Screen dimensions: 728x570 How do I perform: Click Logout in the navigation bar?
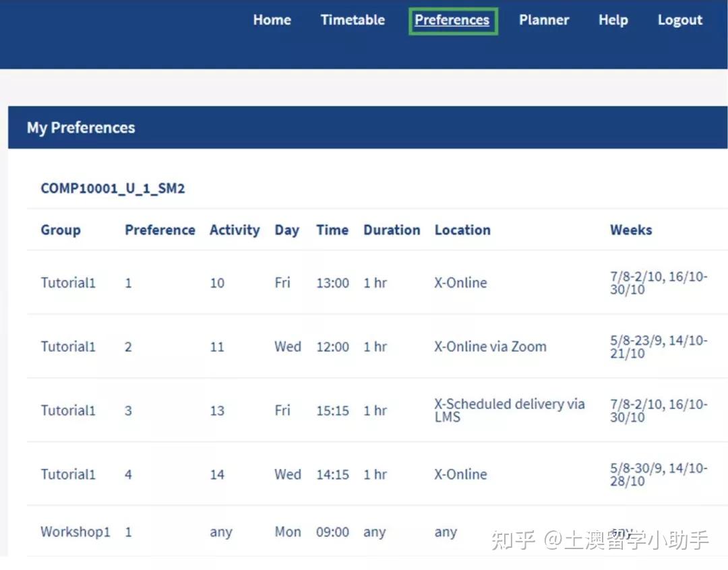[x=679, y=20]
